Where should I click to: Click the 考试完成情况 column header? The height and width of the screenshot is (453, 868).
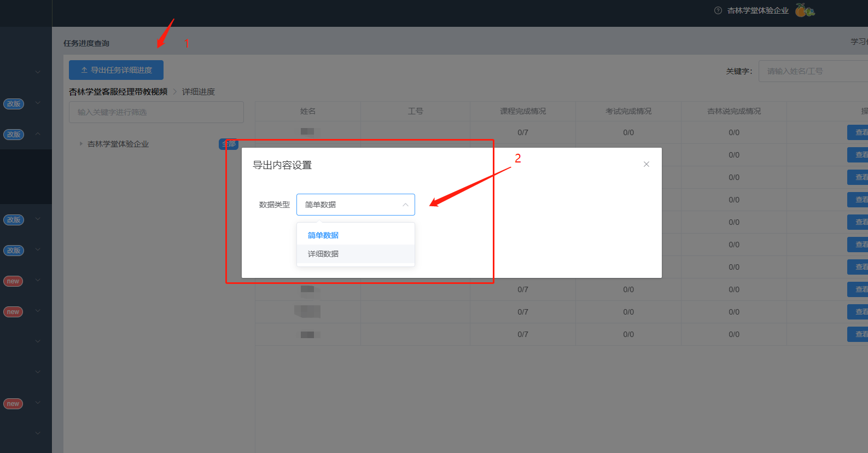(628, 111)
